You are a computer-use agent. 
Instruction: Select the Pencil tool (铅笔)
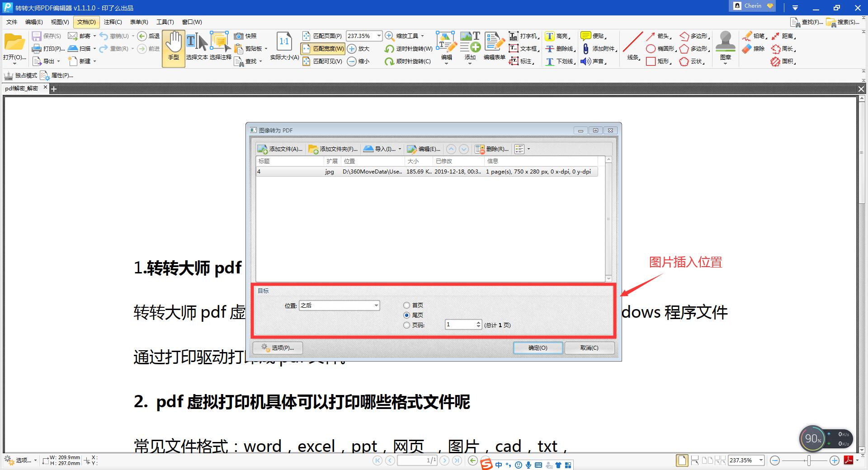755,36
